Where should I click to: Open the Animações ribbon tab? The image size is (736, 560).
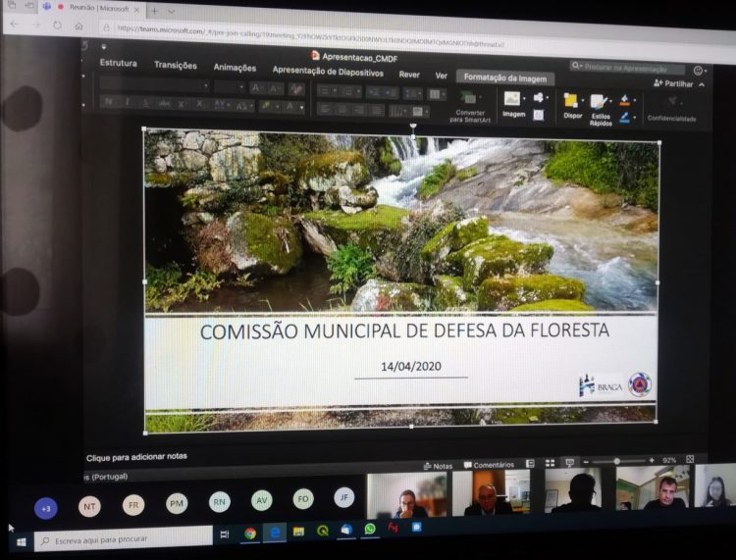click(x=235, y=68)
